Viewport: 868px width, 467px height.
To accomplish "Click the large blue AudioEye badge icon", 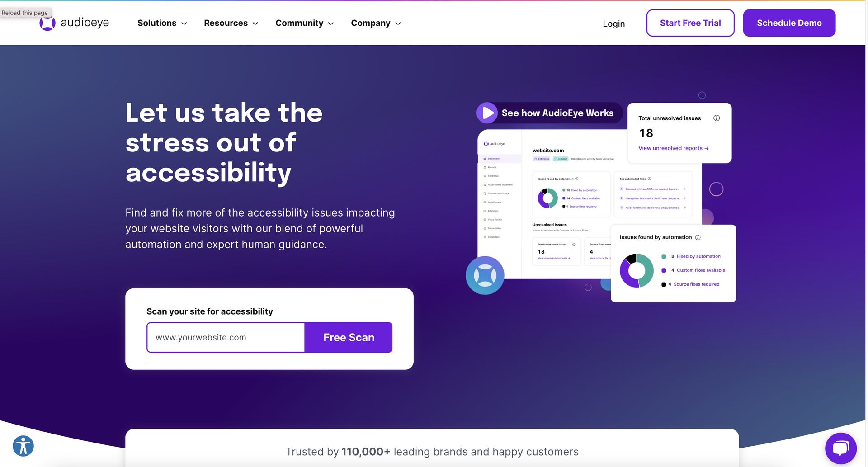I will click(x=485, y=275).
